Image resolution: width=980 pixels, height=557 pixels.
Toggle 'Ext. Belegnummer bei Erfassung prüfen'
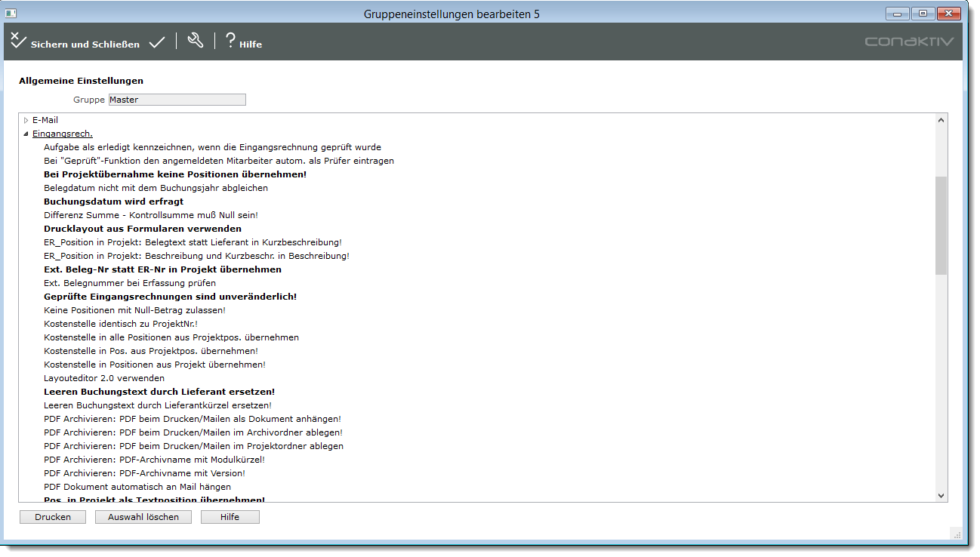[130, 283]
